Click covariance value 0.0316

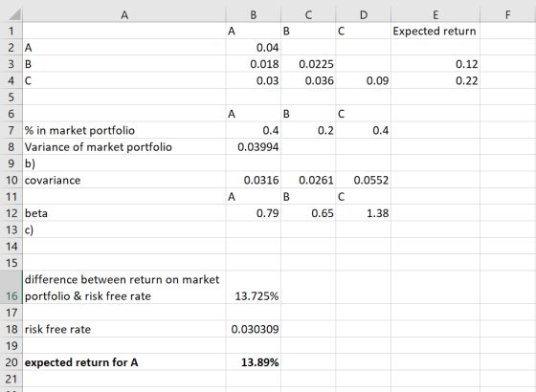pos(254,180)
